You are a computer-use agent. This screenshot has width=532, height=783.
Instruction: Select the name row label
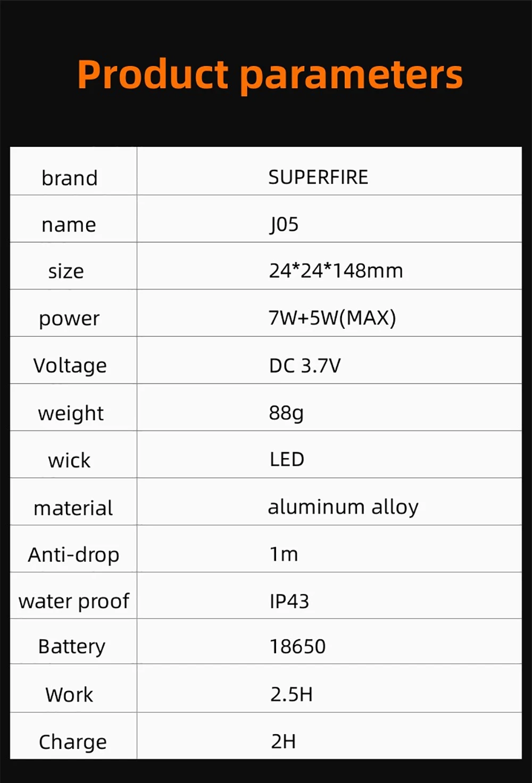point(69,225)
